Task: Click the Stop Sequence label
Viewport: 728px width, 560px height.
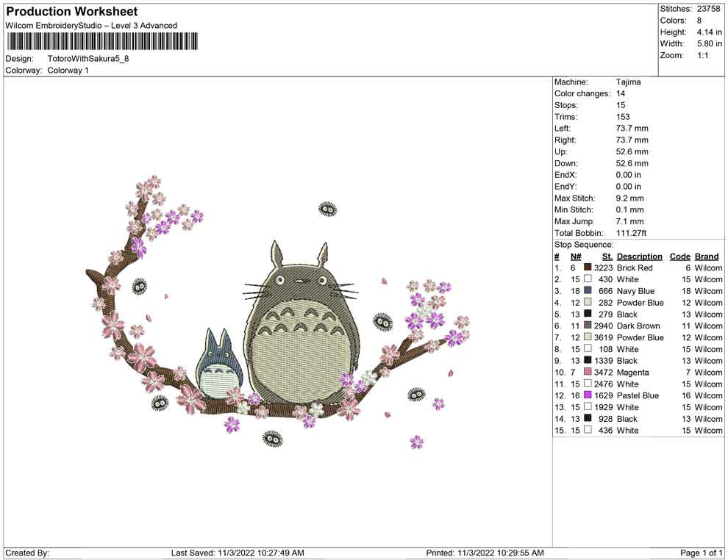Action: [584, 245]
